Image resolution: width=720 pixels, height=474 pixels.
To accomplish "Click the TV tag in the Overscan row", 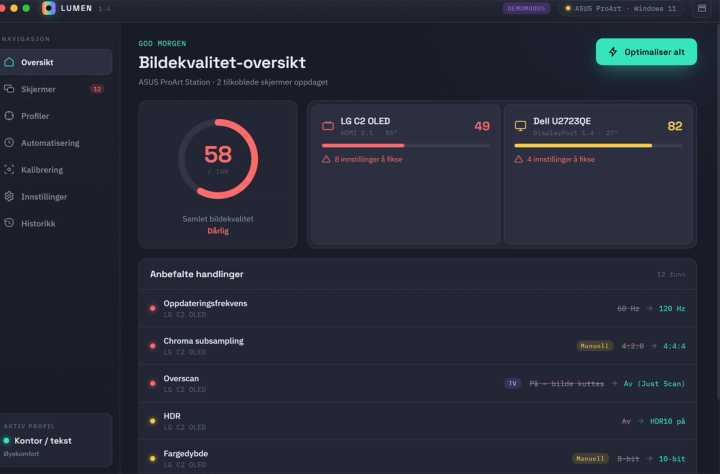I will [x=512, y=384].
